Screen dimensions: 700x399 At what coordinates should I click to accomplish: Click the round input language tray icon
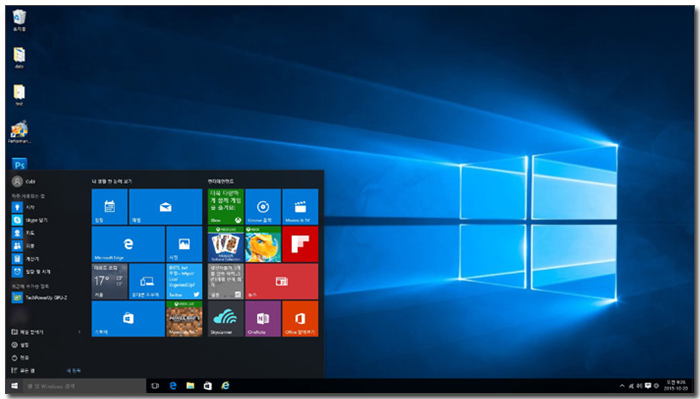656,386
